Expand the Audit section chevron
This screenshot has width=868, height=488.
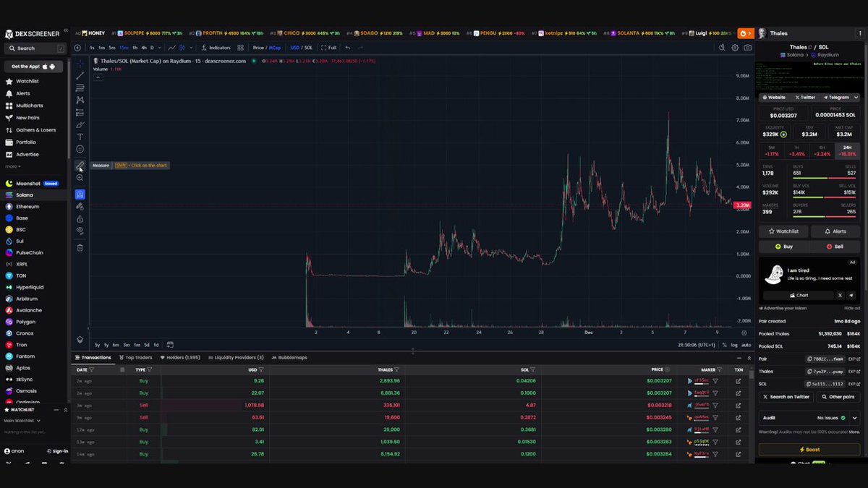(x=854, y=418)
